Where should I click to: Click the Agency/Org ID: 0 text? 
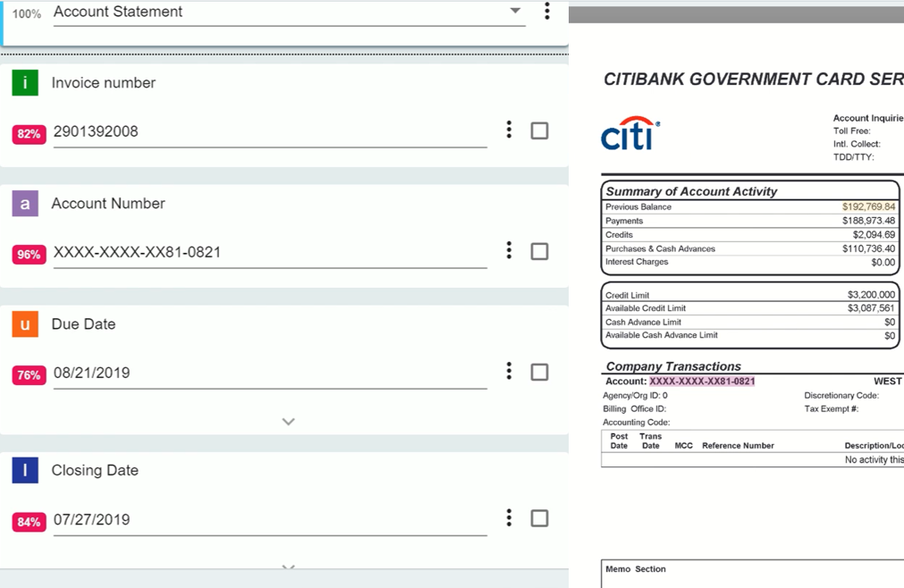[635, 396]
